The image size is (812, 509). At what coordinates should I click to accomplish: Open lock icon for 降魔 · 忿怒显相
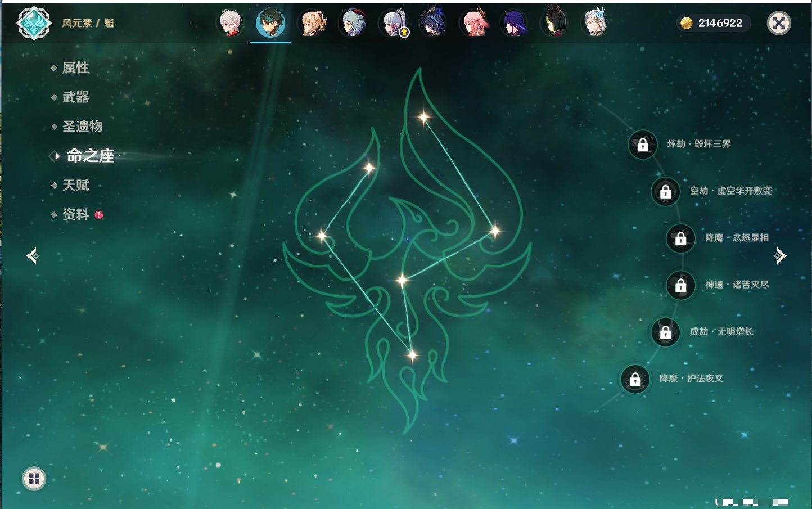tap(681, 238)
